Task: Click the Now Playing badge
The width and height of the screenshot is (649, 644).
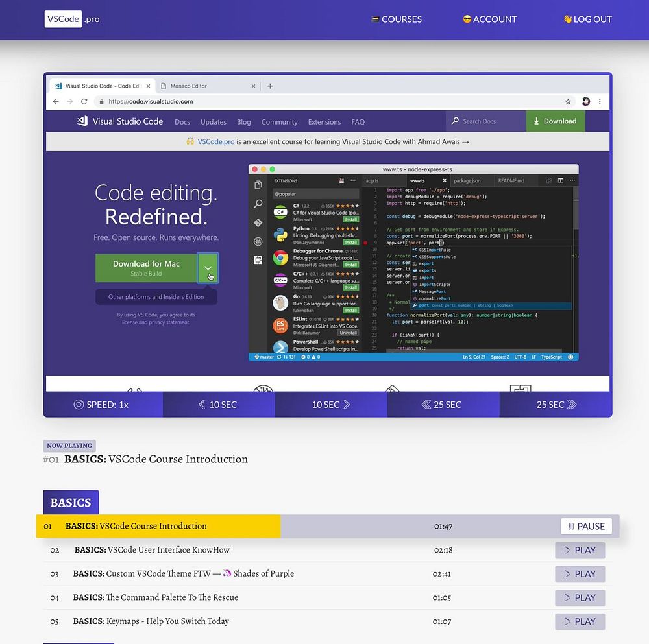Action: pyautogui.click(x=69, y=446)
